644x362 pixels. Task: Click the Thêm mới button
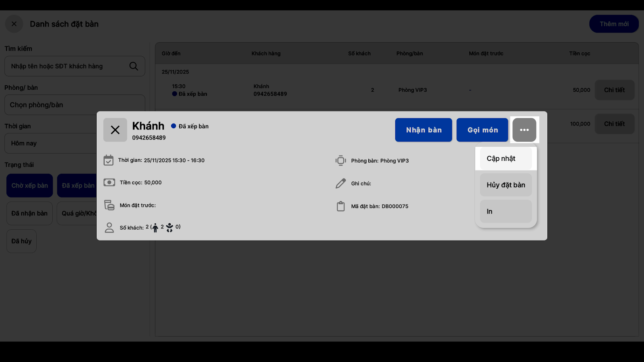[x=614, y=24]
